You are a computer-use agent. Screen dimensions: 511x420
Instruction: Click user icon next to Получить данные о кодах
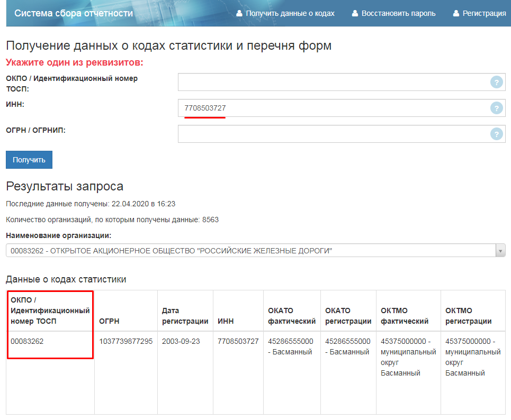[239, 13]
